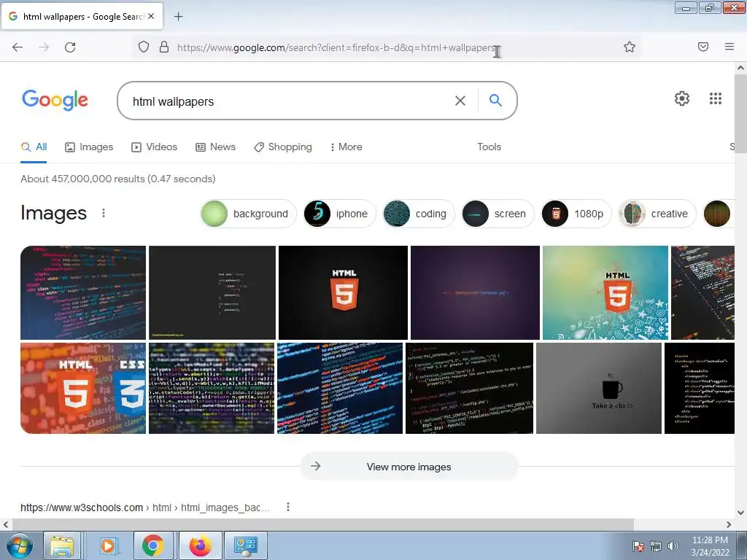Open File Explorer from the taskbar
This screenshot has width=747, height=560.
click(62, 545)
